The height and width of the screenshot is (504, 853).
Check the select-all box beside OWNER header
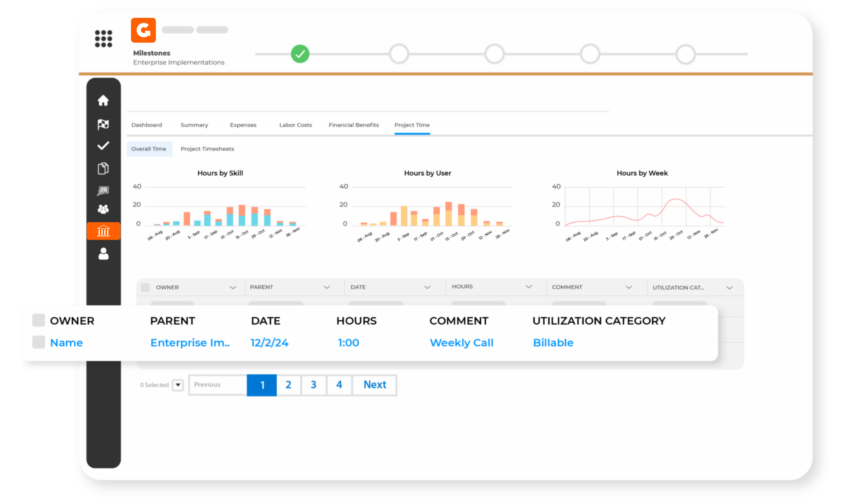click(39, 320)
